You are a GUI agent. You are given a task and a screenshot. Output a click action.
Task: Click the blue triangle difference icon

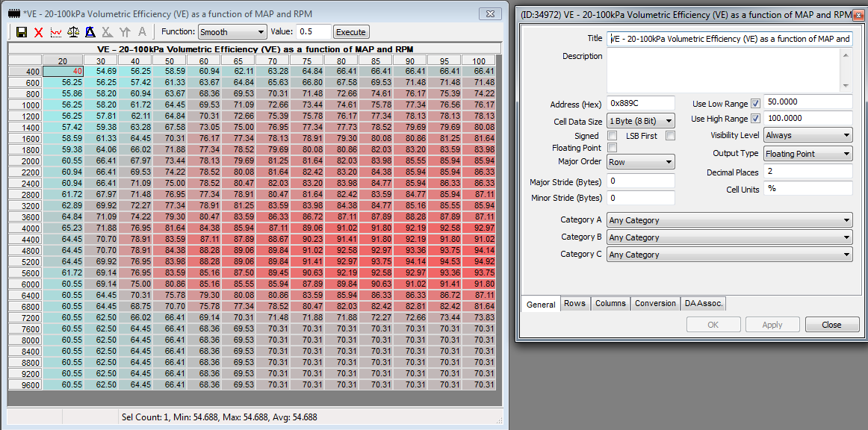(x=90, y=32)
